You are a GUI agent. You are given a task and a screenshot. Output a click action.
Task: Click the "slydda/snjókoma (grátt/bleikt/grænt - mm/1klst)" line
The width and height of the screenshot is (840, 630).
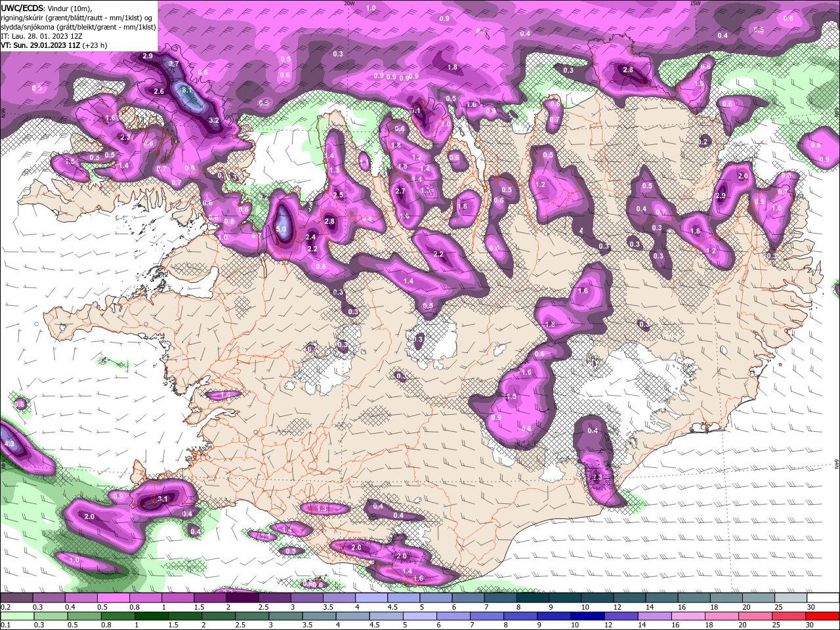78,27
